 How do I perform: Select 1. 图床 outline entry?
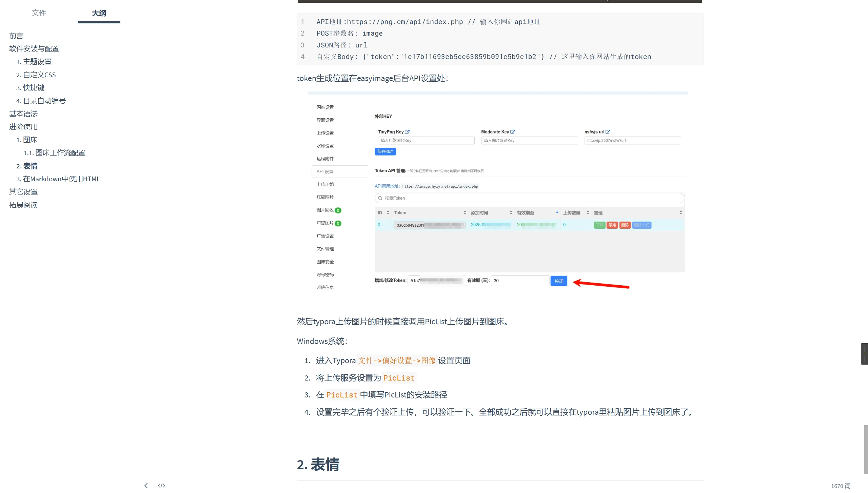click(27, 140)
